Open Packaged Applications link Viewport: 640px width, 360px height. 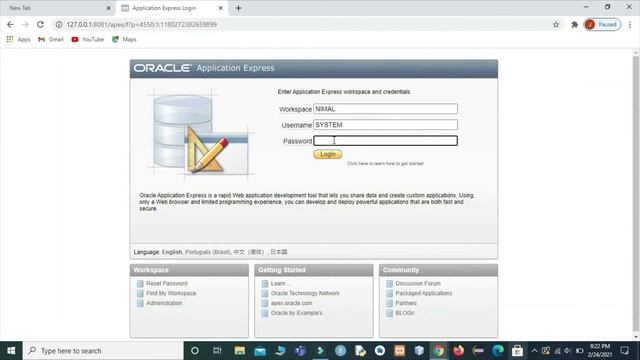coord(424,293)
